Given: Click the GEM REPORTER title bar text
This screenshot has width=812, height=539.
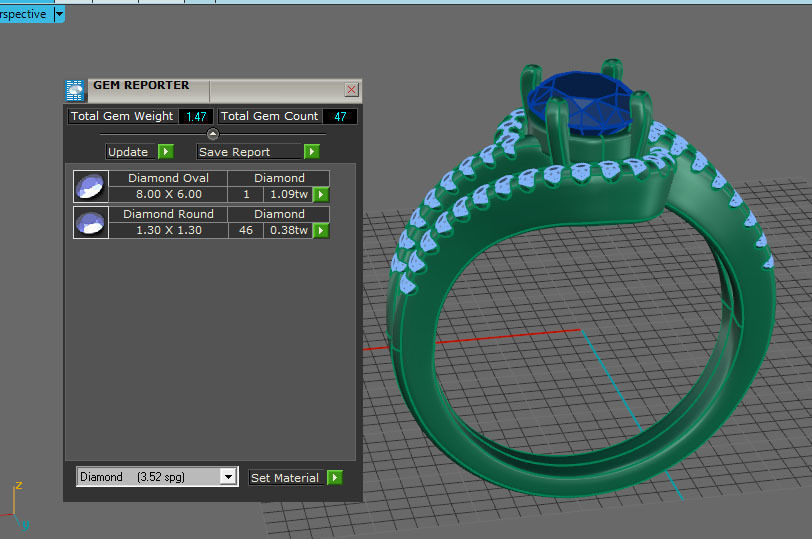Looking at the screenshot, I should click(x=141, y=85).
